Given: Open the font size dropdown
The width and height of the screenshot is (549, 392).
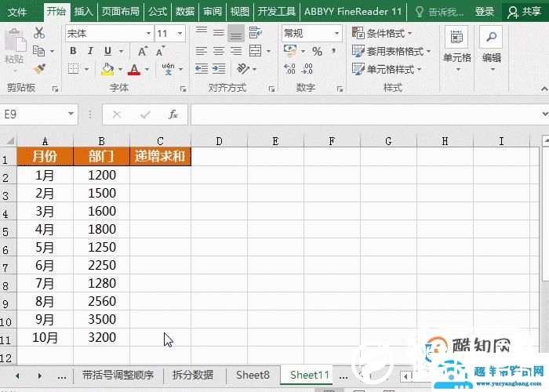Looking at the screenshot, I should pyautogui.click(x=180, y=34).
